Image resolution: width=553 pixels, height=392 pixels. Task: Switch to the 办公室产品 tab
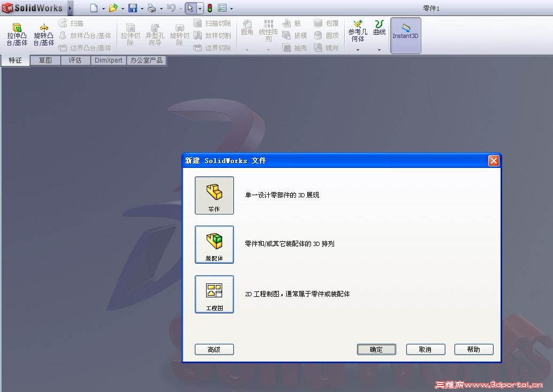coord(146,60)
